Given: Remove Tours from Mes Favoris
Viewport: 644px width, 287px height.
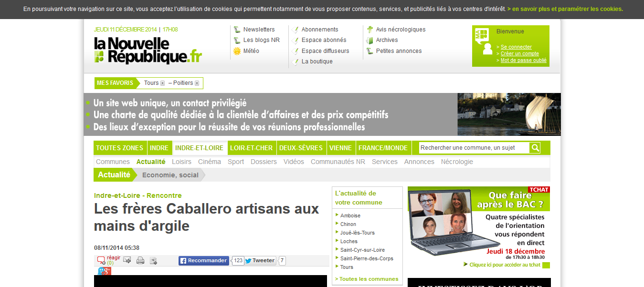Looking at the screenshot, I should tap(162, 83).
